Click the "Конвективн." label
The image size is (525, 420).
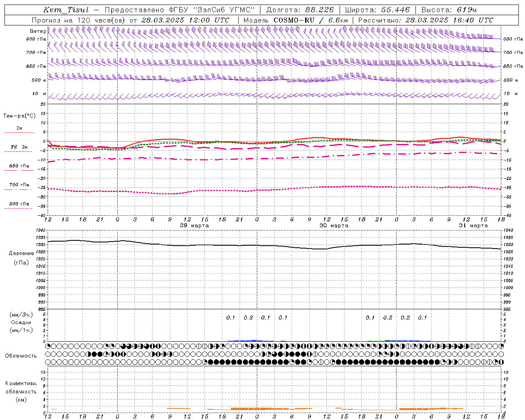[x=21, y=383]
